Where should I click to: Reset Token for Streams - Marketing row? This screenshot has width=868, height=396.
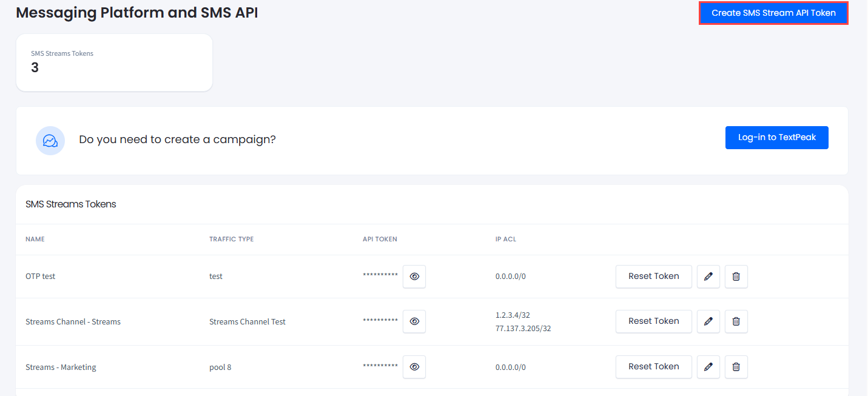click(x=653, y=367)
